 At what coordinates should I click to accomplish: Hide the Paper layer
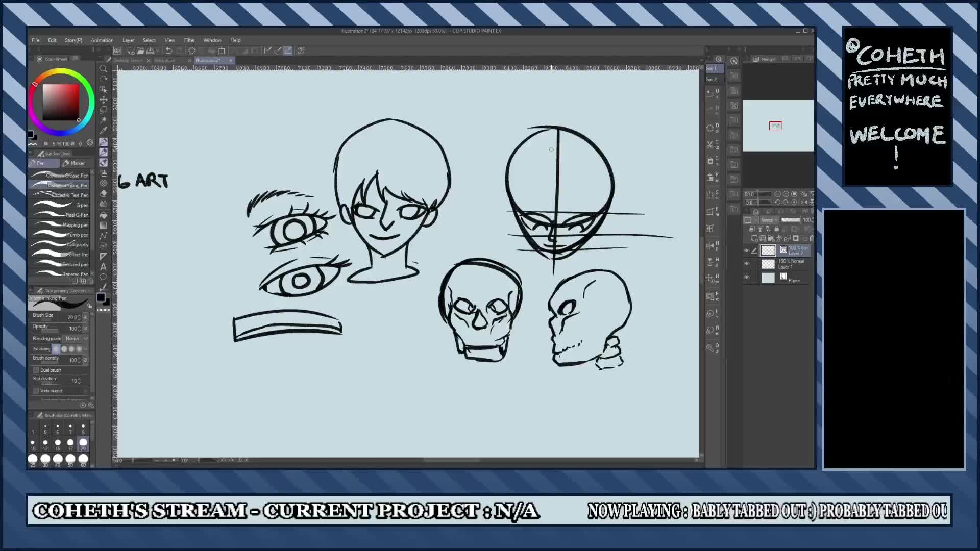point(746,277)
